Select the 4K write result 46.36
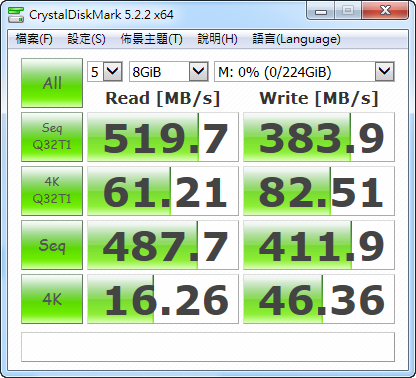This screenshot has width=416, height=378. 319,299
